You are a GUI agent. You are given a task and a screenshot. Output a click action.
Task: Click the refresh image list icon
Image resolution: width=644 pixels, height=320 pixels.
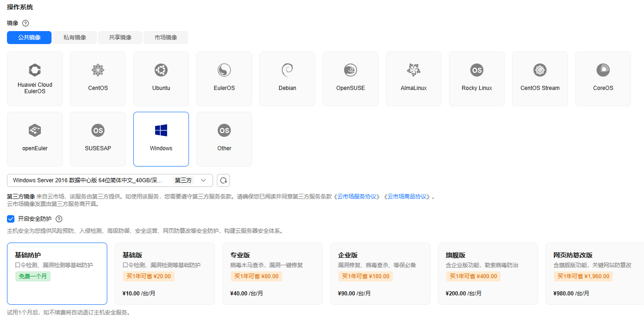(223, 180)
